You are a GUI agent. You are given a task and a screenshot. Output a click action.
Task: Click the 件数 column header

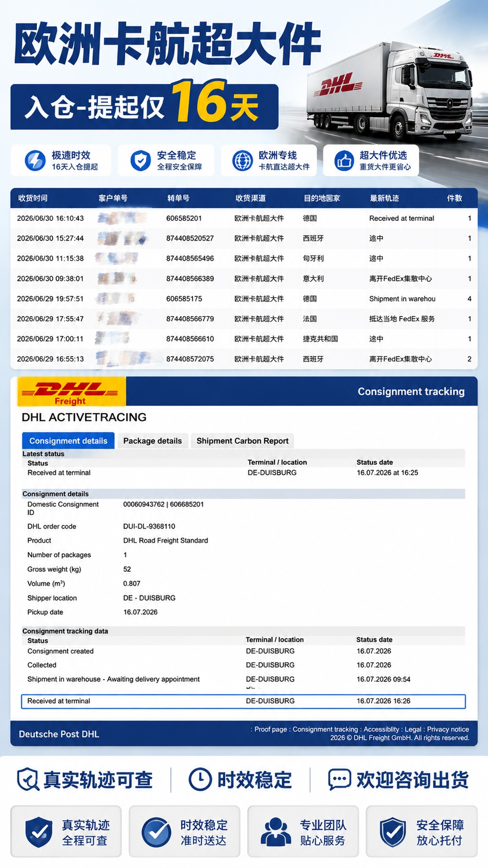(x=455, y=198)
